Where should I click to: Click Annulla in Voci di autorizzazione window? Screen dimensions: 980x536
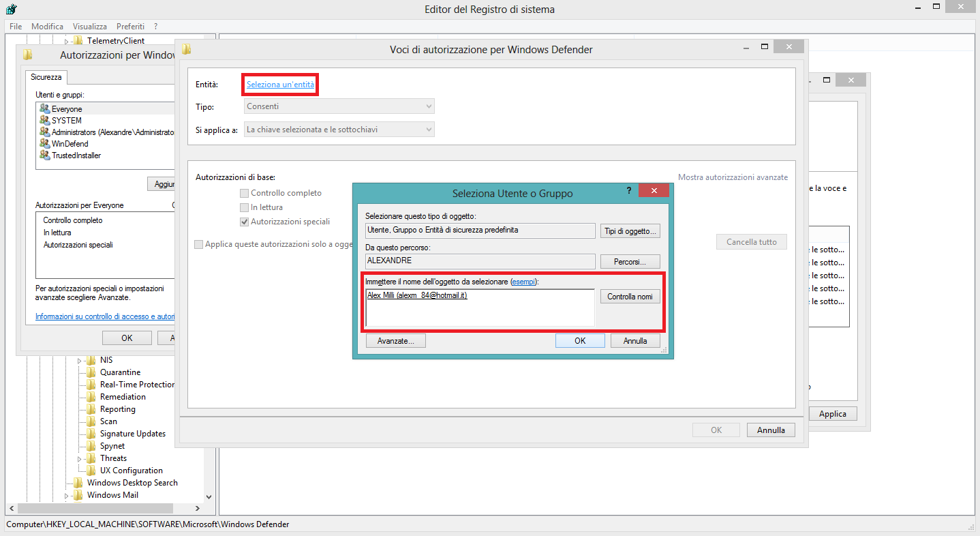click(771, 430)
